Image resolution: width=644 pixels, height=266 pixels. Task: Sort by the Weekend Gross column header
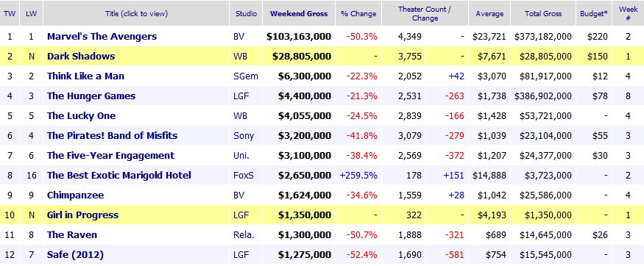point(299,13)
